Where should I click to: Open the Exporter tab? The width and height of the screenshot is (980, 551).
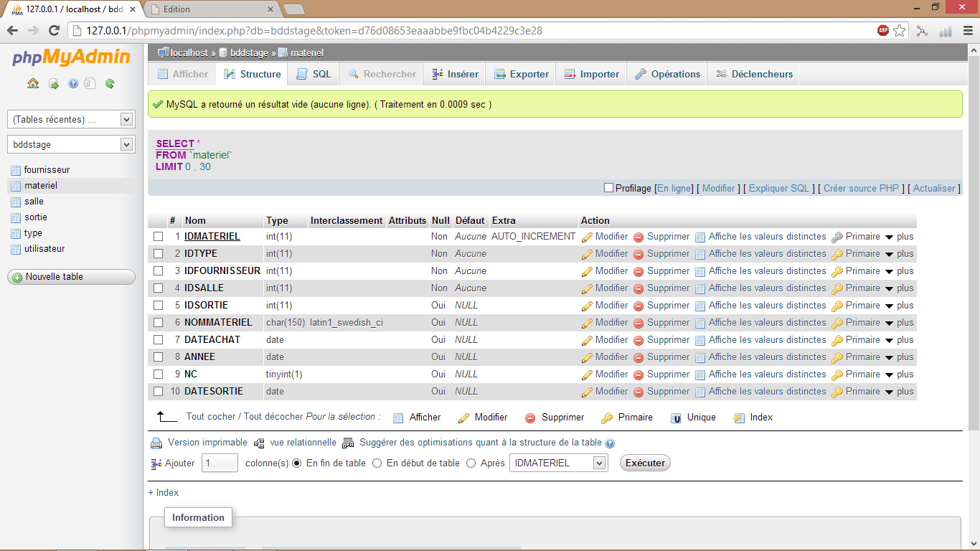point(521,73)
